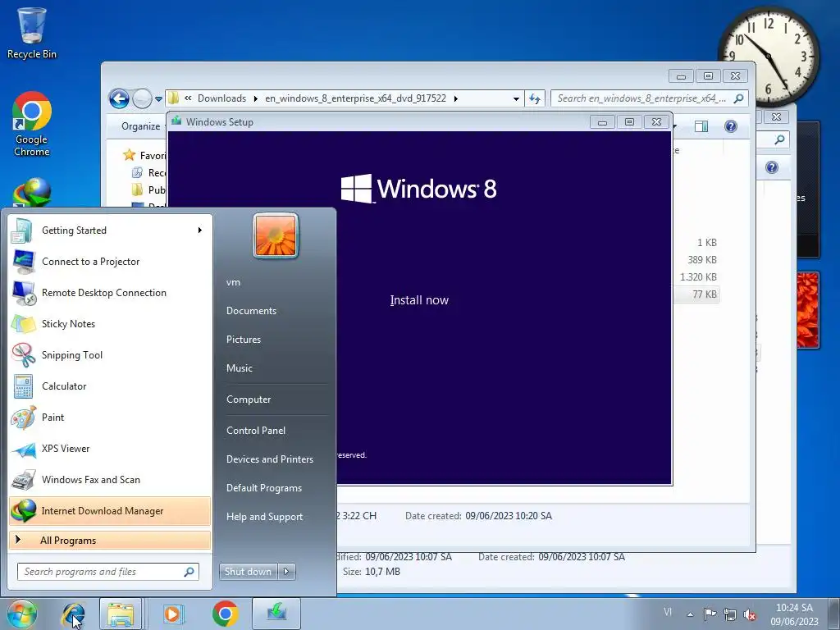Click the Show desktop strip at taskbar end
The image size is (840, 630).
click(x=834, y=614)
